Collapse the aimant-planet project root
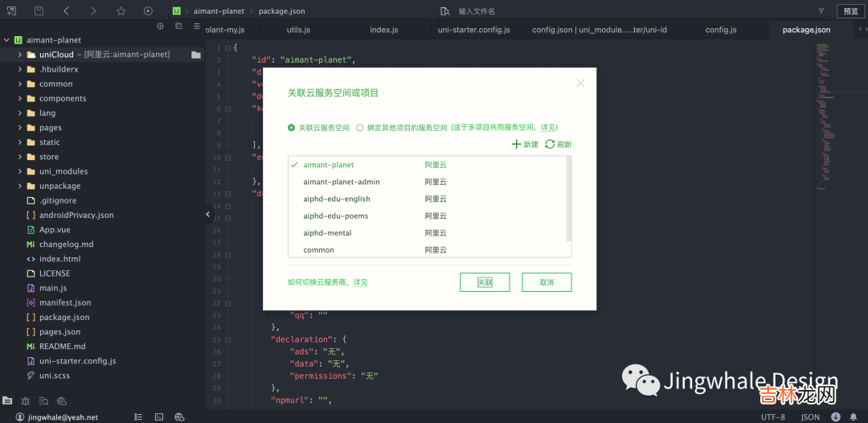Image resolution: width=868 pixels, height=423 pixels. point(6,40)
